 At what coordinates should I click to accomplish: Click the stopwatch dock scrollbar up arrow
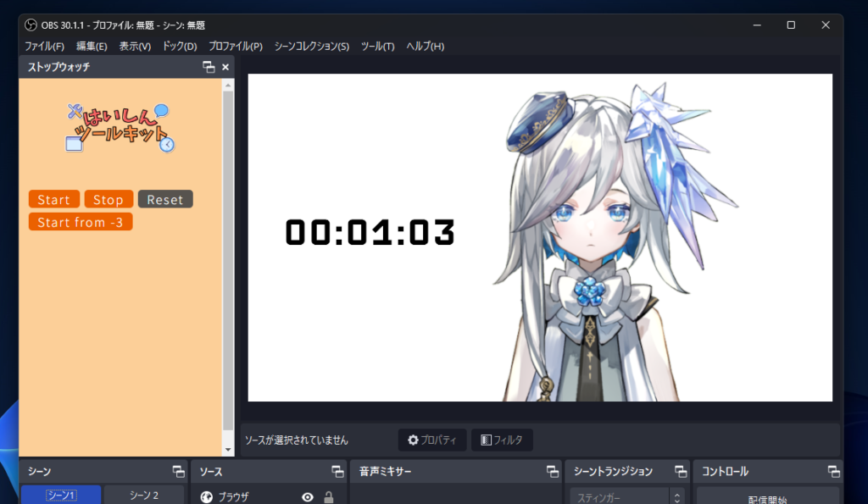pos(228,86)
